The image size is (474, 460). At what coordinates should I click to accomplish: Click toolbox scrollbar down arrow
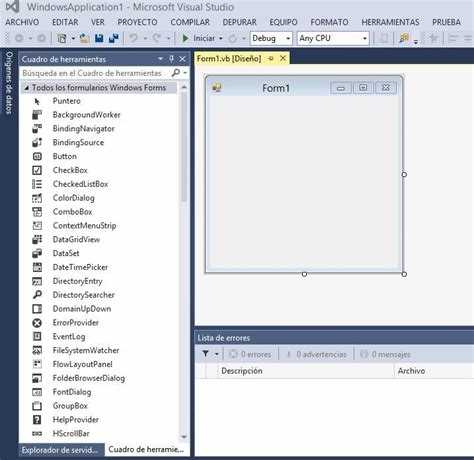point(184,437)
